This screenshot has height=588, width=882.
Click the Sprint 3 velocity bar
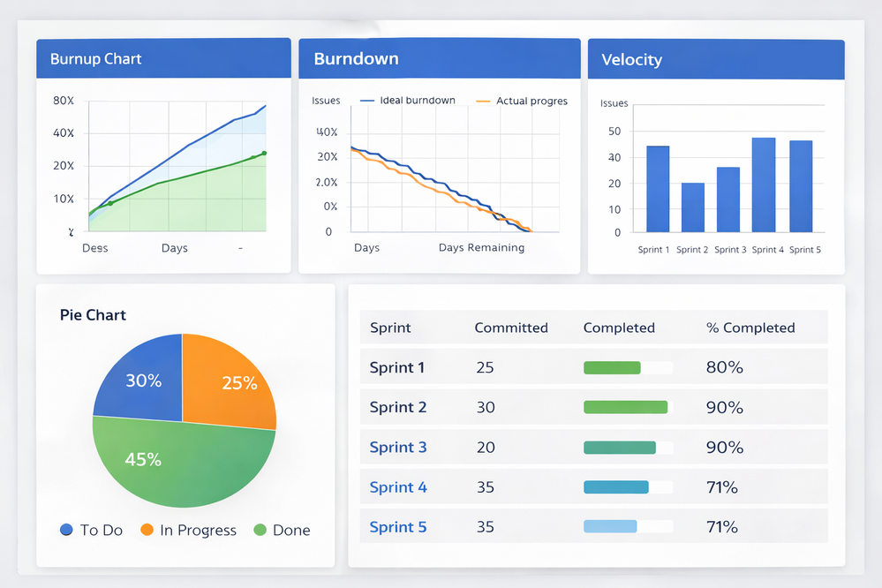(727, 200)
